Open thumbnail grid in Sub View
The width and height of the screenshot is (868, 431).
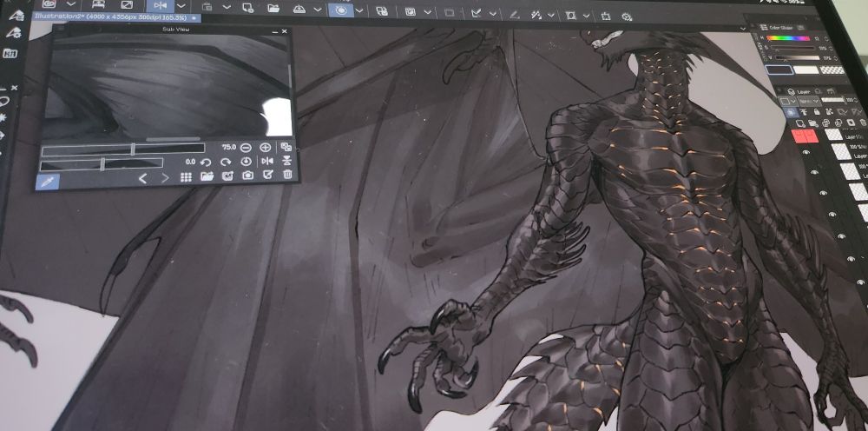(186, 176)
